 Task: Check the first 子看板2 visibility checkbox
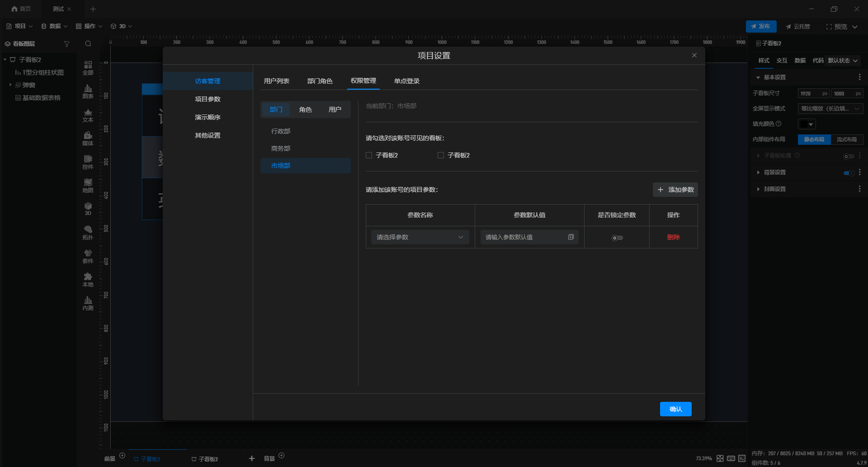coord(369,155)
